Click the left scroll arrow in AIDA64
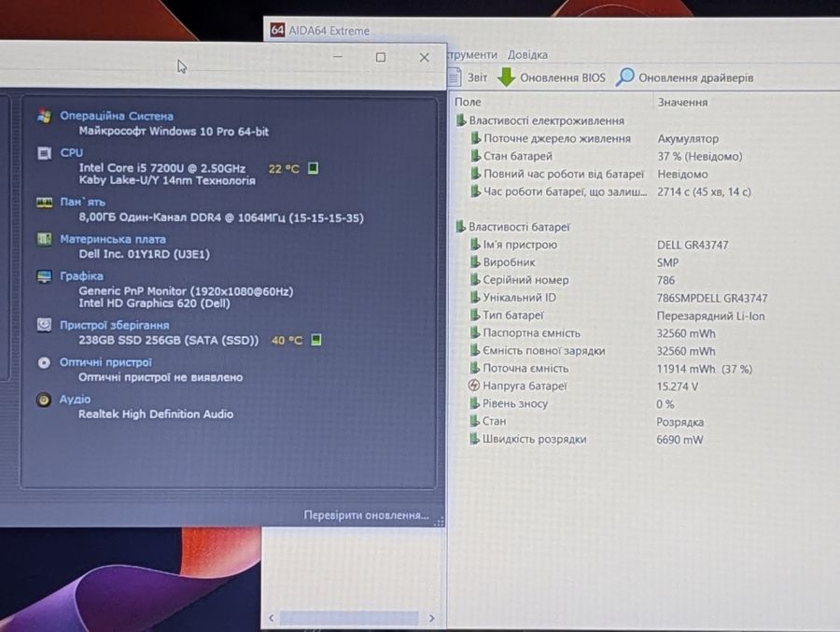This screenshot has width=840, height=632. pyautogui.click(x=272, y=618)
